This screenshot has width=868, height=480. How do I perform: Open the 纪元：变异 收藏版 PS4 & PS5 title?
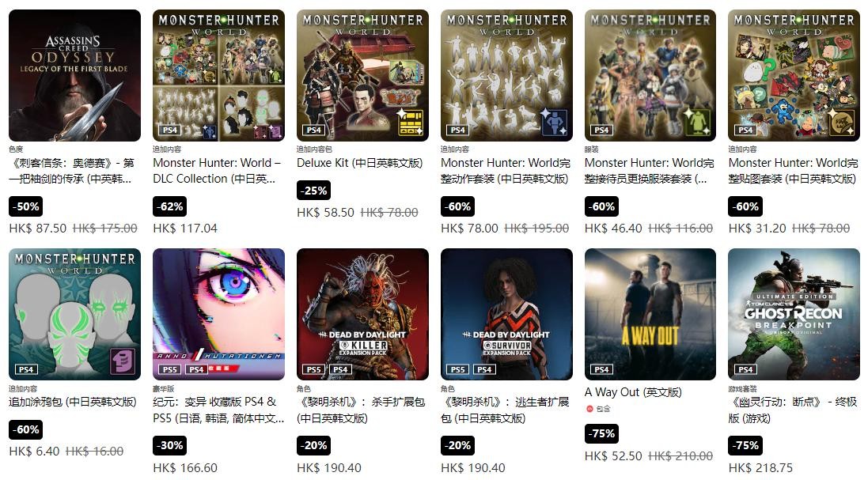218,410
